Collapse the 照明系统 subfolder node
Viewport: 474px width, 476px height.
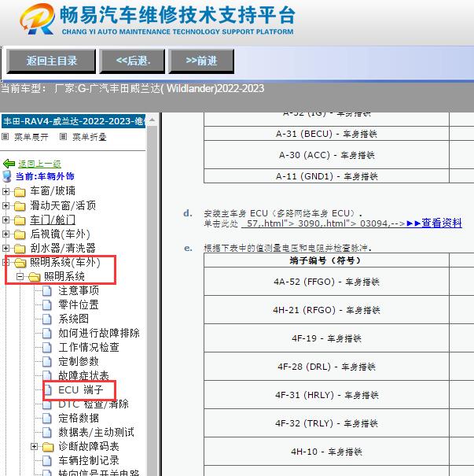click(x=20, y=277)
